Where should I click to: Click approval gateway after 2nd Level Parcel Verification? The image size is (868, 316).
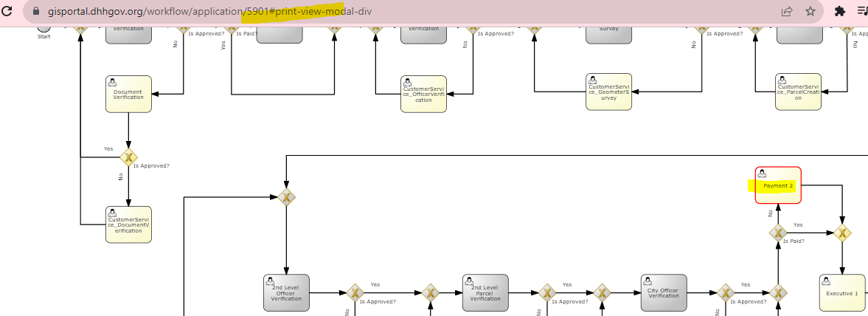click(547, 292)
